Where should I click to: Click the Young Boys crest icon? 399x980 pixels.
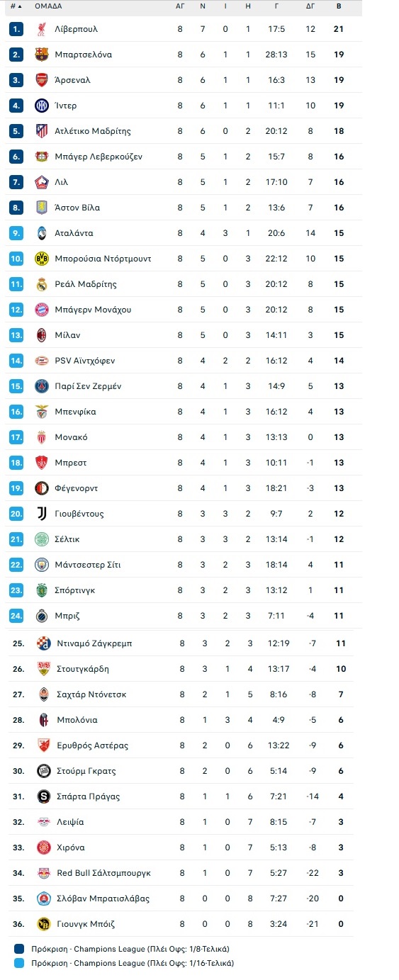click(43, 924)
